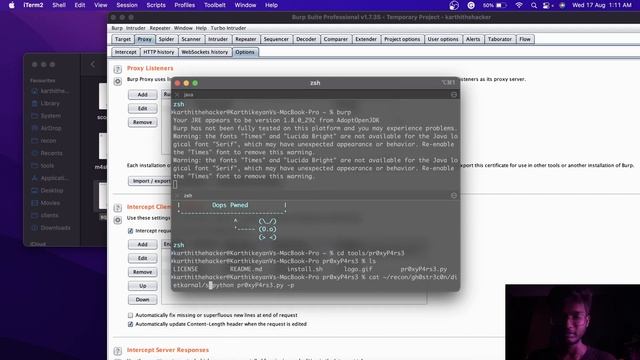Switch to the Repeater tab
The width and height of the screenshot is (640, 360).
(246, 39)
